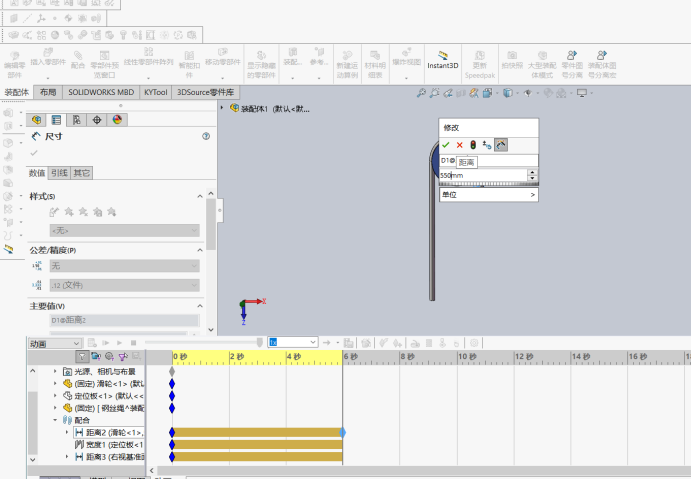Screen dimensions: 692x480
Task: Click the View Settings monitor icon
Action: (x=582, y=93)
